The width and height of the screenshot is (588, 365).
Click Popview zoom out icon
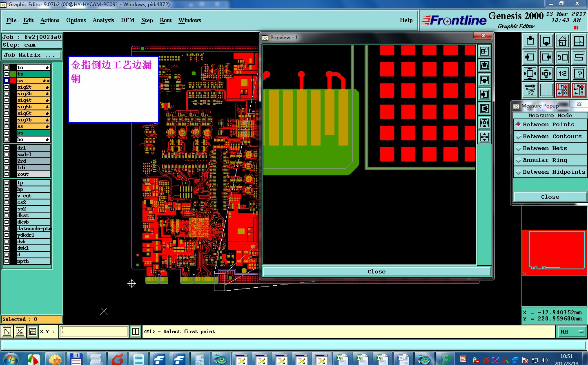pyautogui.click(x=484, y=137)
